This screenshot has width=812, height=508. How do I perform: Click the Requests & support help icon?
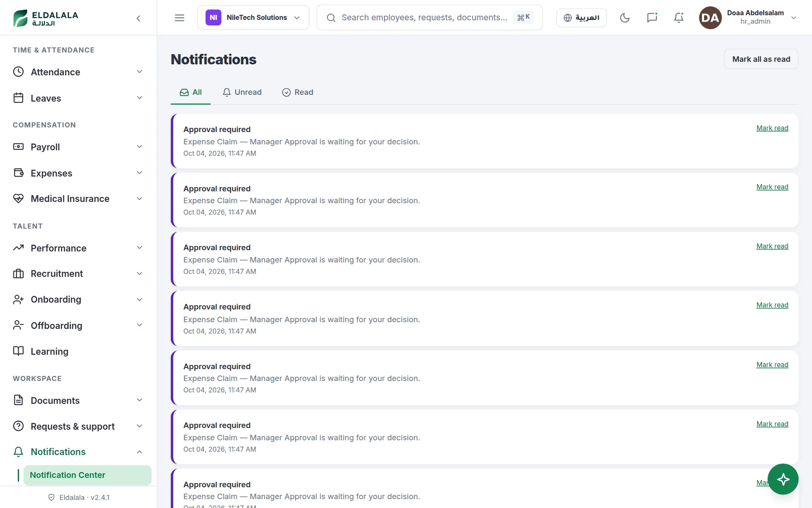click(x=18, y=426)
